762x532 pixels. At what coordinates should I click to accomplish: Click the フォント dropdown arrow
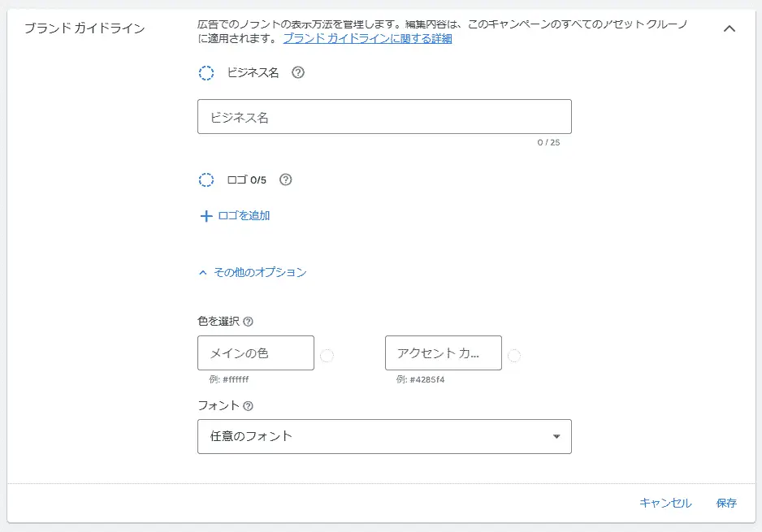point(557,437)
